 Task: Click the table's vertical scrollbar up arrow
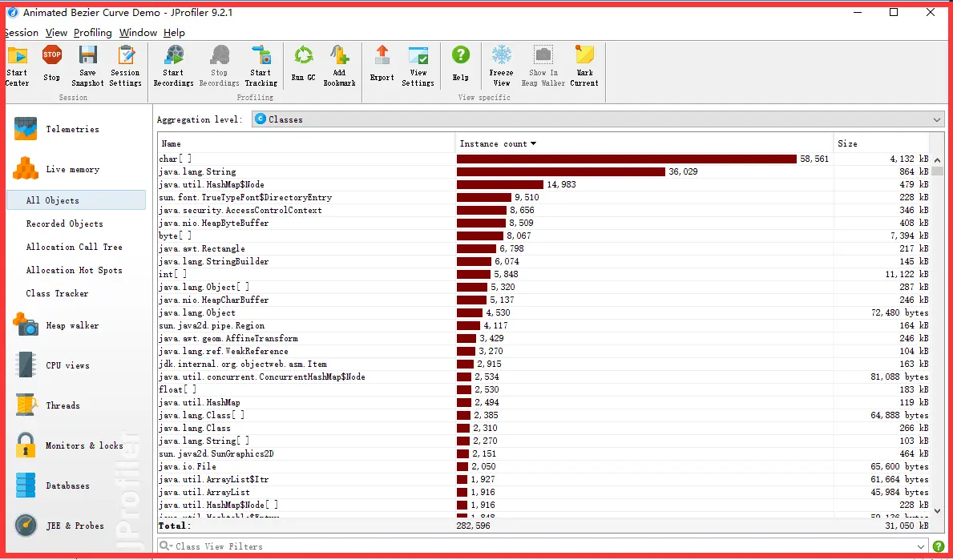937,159
